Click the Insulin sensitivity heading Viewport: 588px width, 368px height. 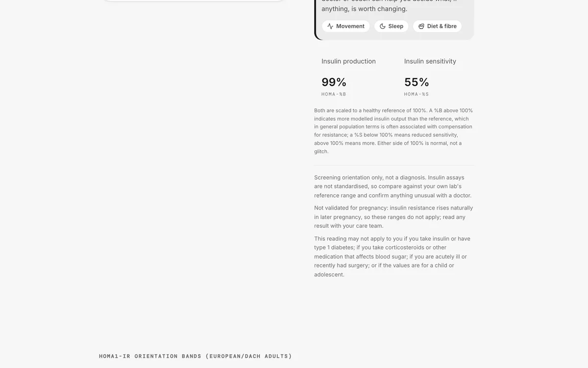point(430,61)
